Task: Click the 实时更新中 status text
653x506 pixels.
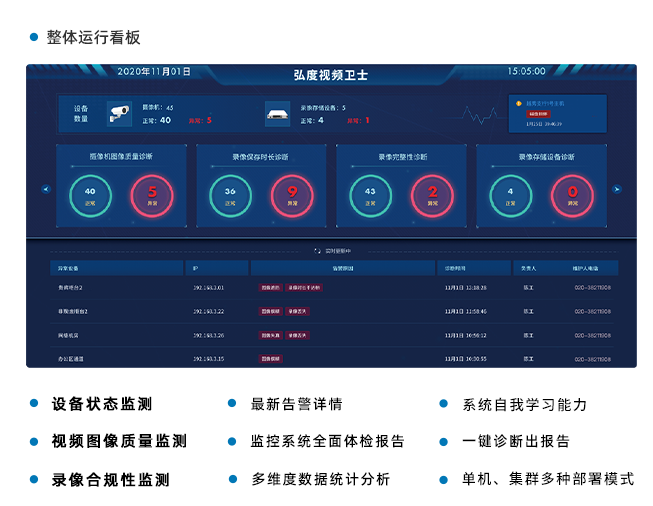Action: click(338, 251)
